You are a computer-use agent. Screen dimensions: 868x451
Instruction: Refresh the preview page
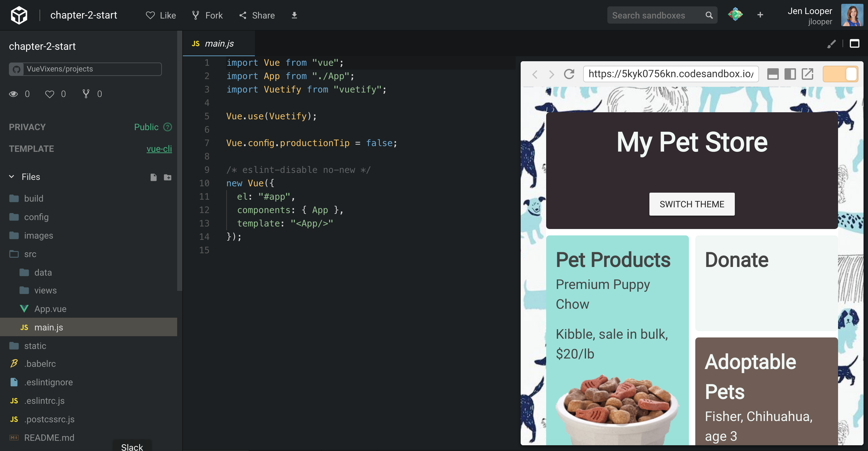click(x=569, y=74)
